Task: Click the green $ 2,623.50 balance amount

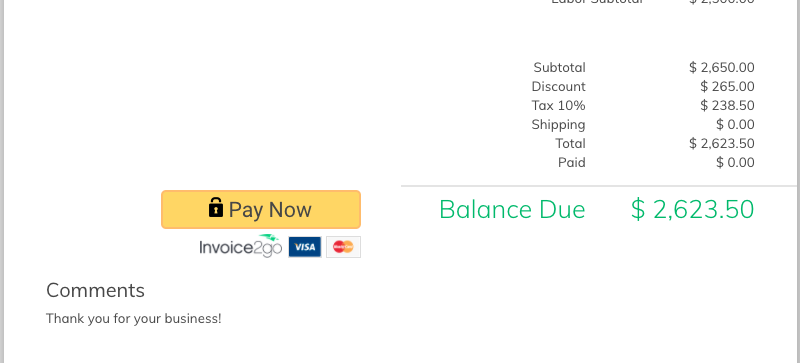Action: pos(692,209)
